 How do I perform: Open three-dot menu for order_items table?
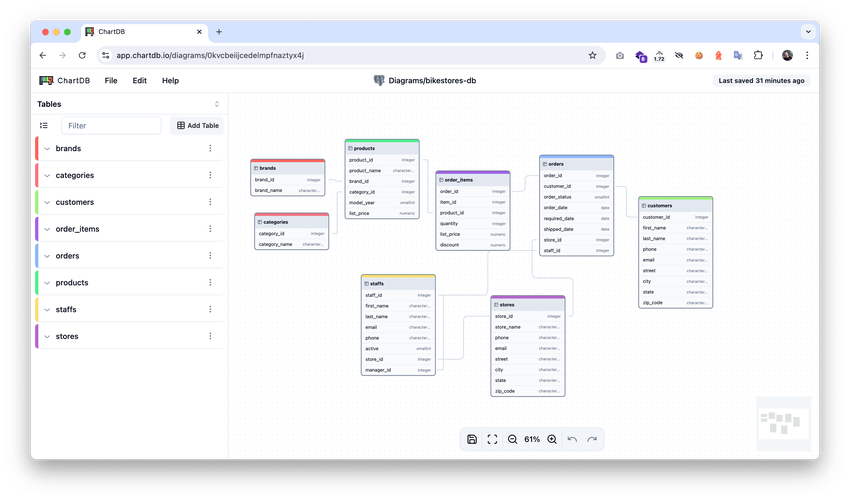(x=210, y=229)
